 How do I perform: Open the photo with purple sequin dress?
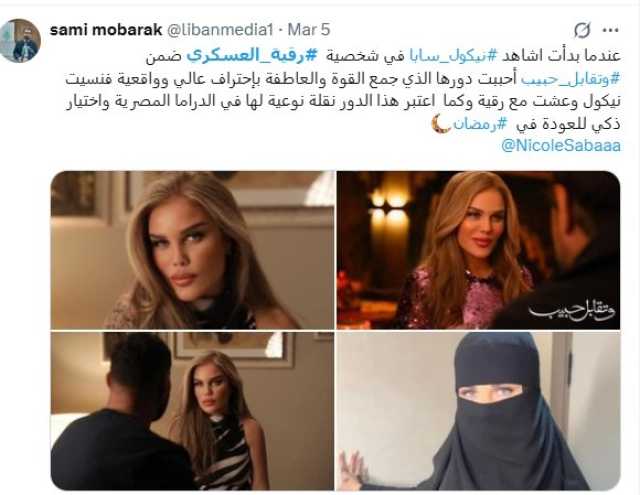click(478, 250)
